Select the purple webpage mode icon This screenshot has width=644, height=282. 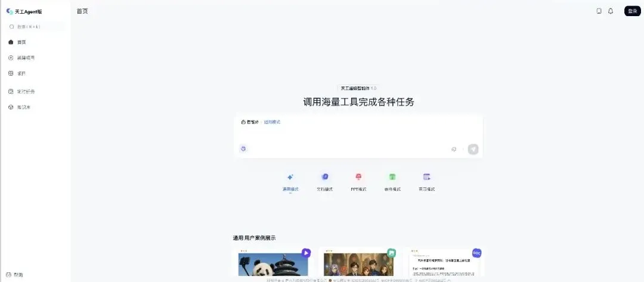click(427, 177)
